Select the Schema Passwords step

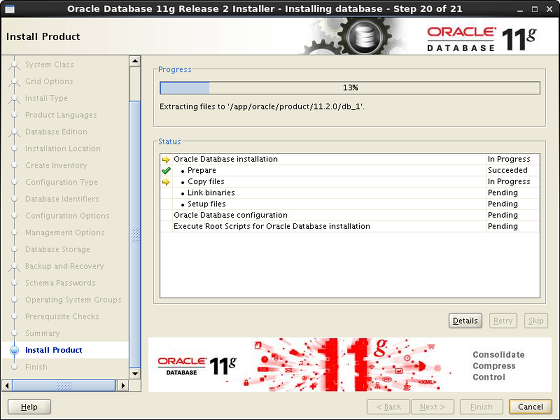point(60,283)
